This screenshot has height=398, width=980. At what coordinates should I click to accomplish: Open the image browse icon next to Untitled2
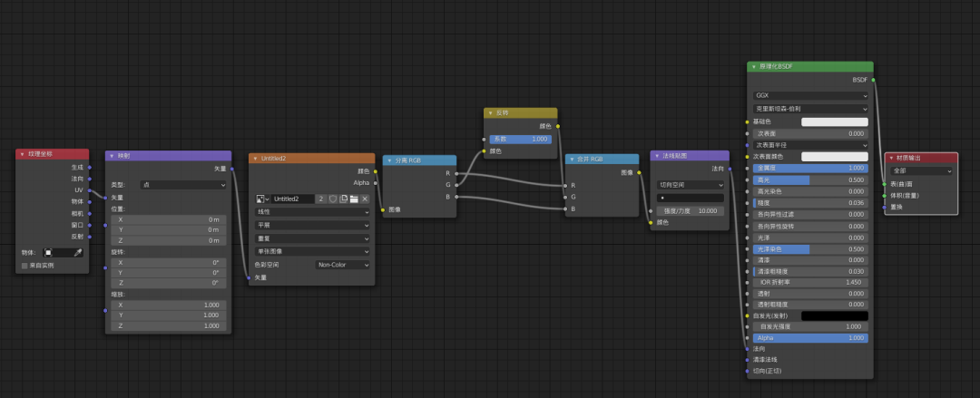point(261,199)
